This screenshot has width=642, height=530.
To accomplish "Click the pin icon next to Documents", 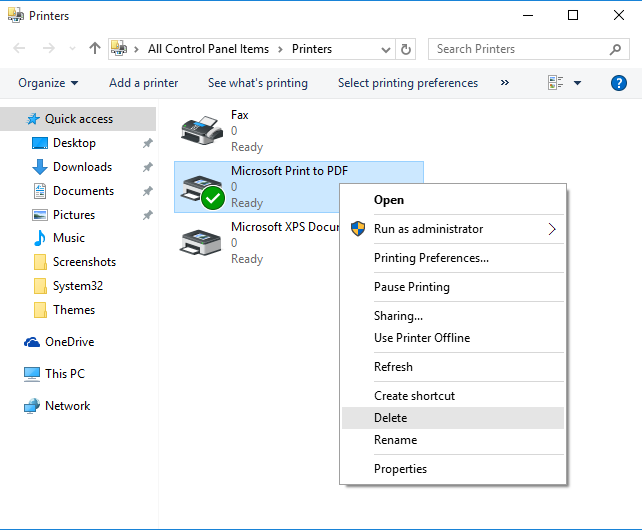I will pos(147,191).
